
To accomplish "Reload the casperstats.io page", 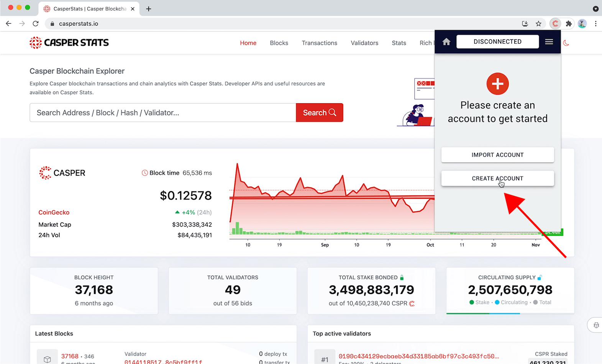I will 36,24.
